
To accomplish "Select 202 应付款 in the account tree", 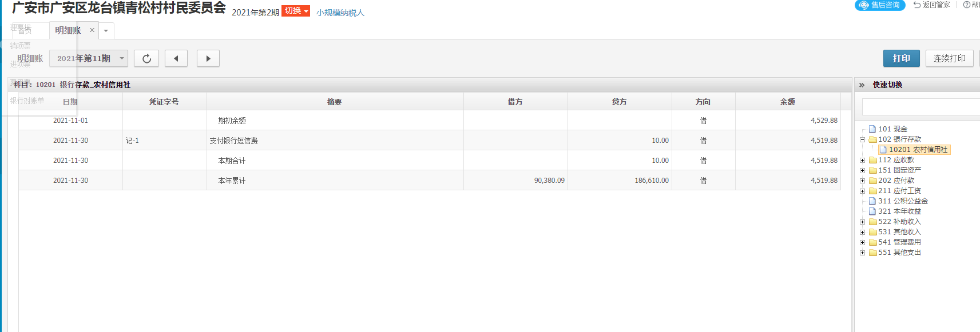I will tap(896, 181).
